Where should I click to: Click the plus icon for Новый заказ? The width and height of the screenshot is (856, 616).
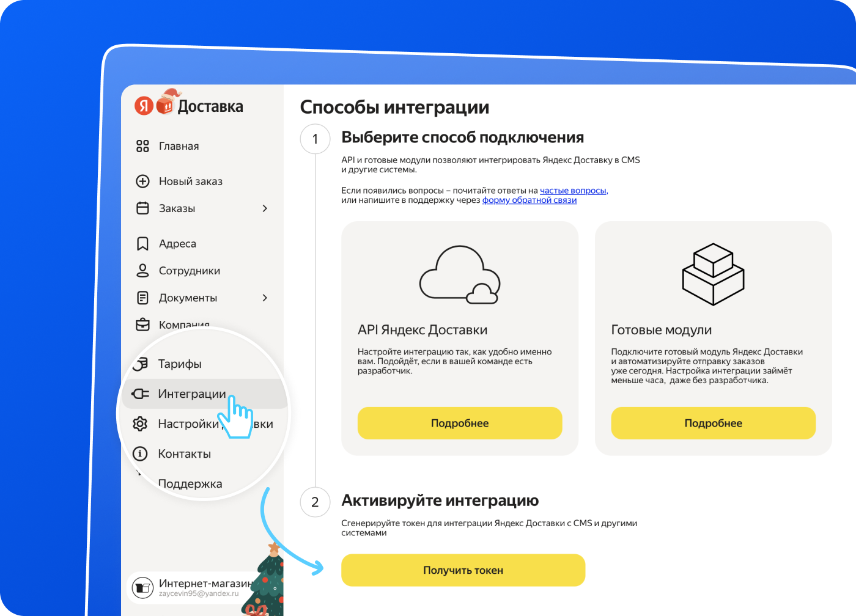coord(142,181)
